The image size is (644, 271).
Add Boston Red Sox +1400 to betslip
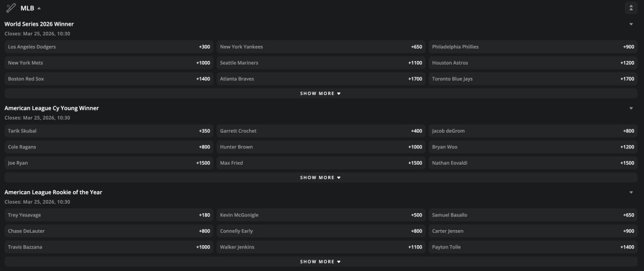(109, 79)
